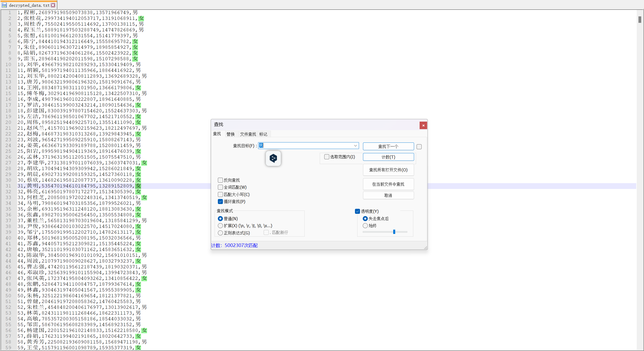Click 在当前文件中查找 button
This screenshot has height=351, width=644.
click(388, 184)
